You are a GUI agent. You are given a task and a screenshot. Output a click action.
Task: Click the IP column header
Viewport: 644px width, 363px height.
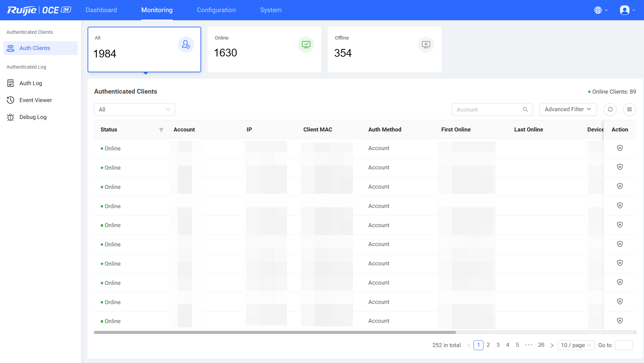(x=249, y=130)
